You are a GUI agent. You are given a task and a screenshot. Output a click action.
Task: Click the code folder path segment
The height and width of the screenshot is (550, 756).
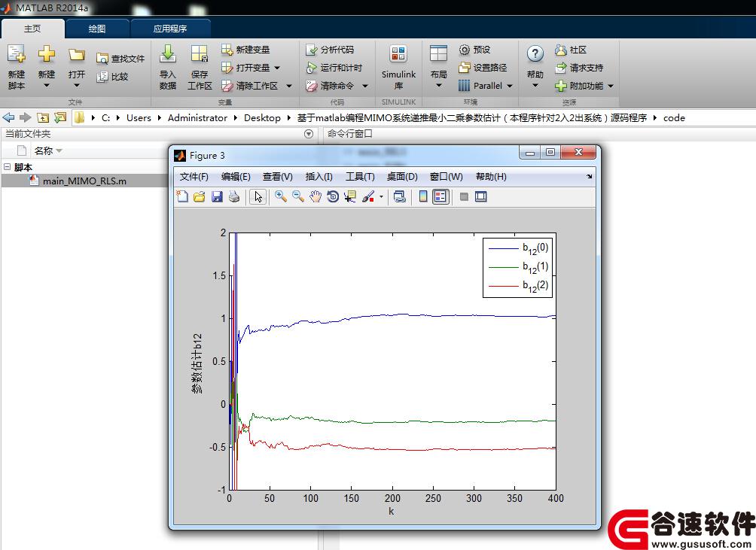tap(674, 118)
